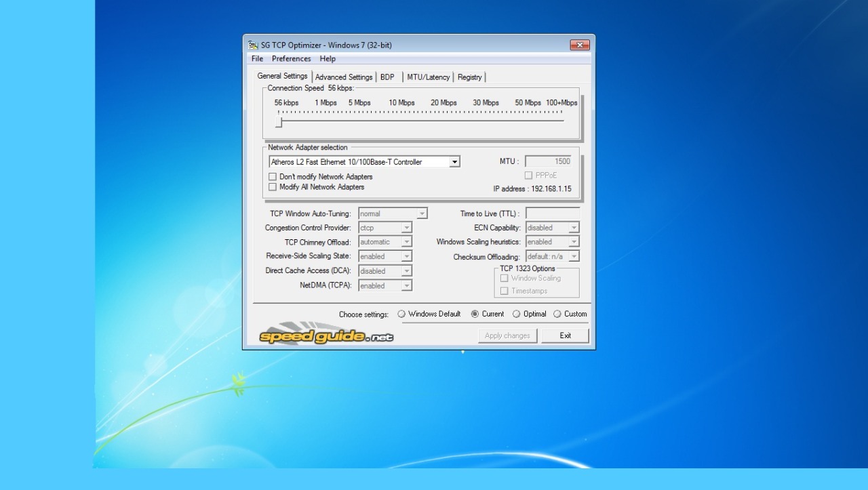Select the Optimal settings radio button

(517, 314)
